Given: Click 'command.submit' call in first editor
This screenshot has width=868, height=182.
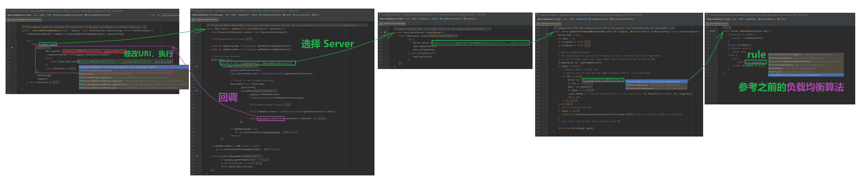Looking at the screenshot, I should (48, 44).
